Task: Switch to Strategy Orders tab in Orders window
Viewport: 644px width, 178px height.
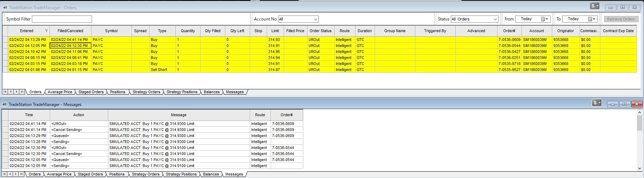Action: click(146, 92)
